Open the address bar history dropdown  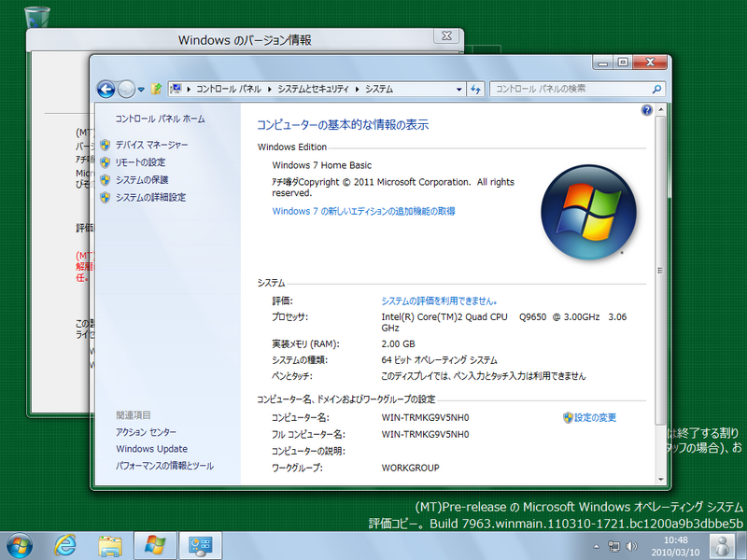tap(458, 89)
